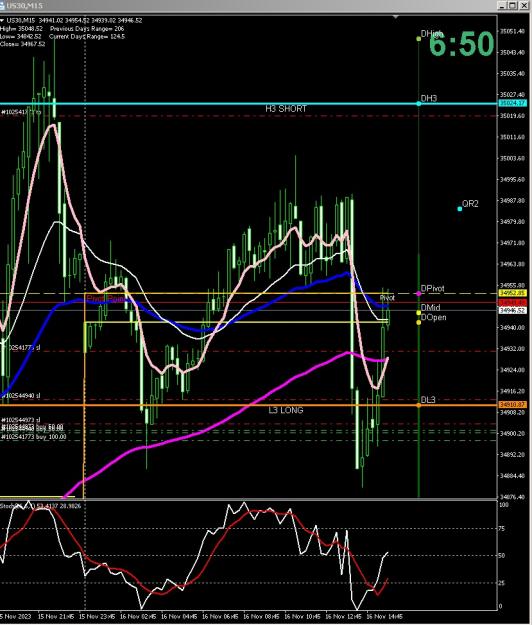Select the DMid yellow square marker
Image resolution: width=532 pixels, height=625 pixels.
pos(418,312)
